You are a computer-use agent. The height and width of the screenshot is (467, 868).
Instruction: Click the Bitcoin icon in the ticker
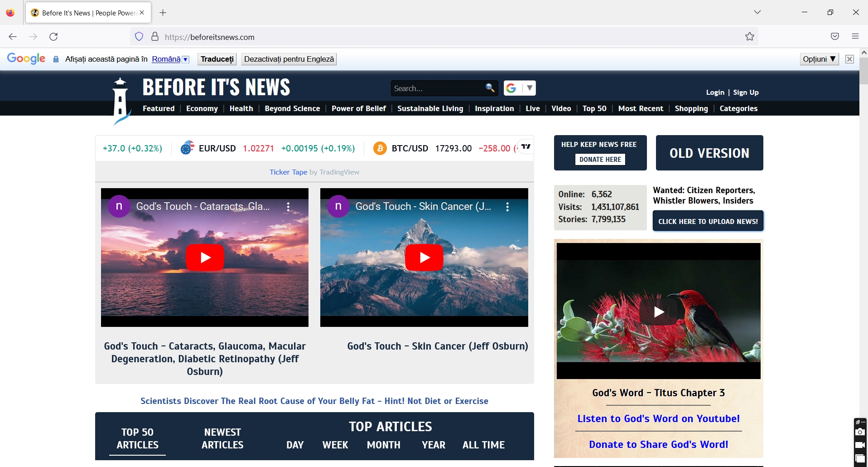(380, 148)
